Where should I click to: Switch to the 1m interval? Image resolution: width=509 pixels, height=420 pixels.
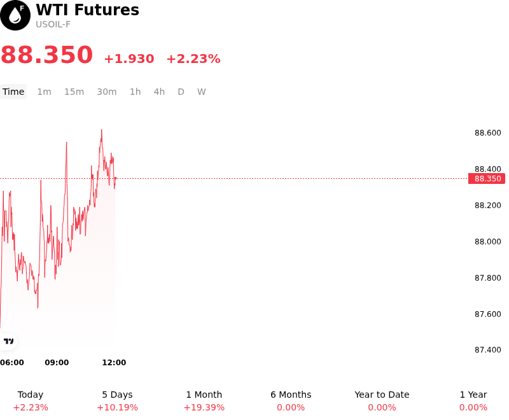click(x=44, y=92)
